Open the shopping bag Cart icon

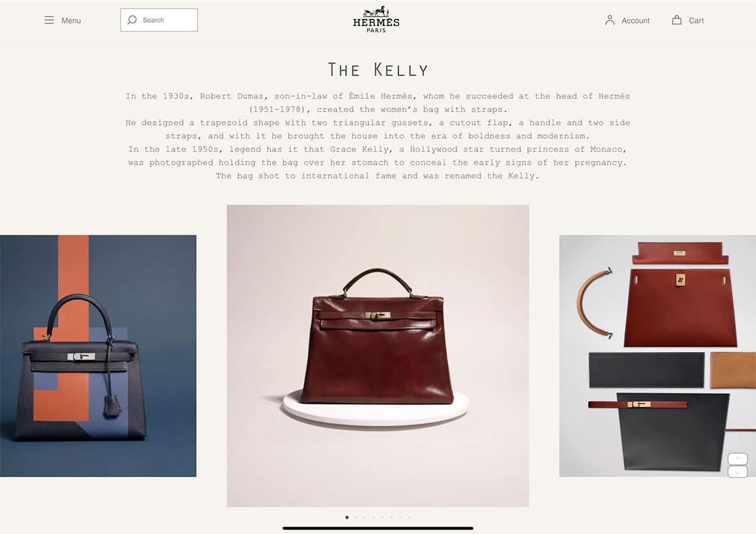677,20
